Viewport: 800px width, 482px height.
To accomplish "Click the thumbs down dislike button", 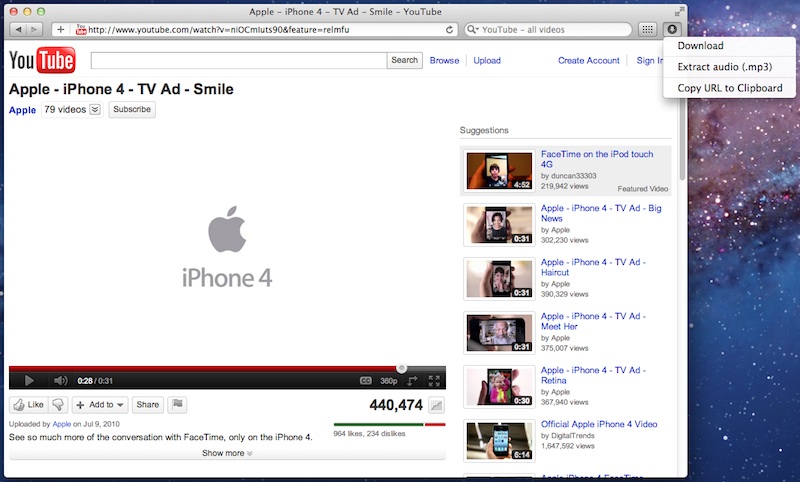I will tap(58, 405).
